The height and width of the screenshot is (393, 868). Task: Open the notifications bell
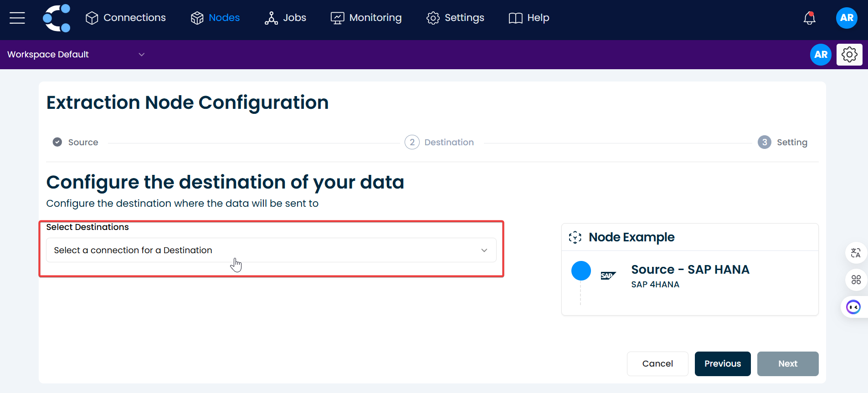[809, 18]
